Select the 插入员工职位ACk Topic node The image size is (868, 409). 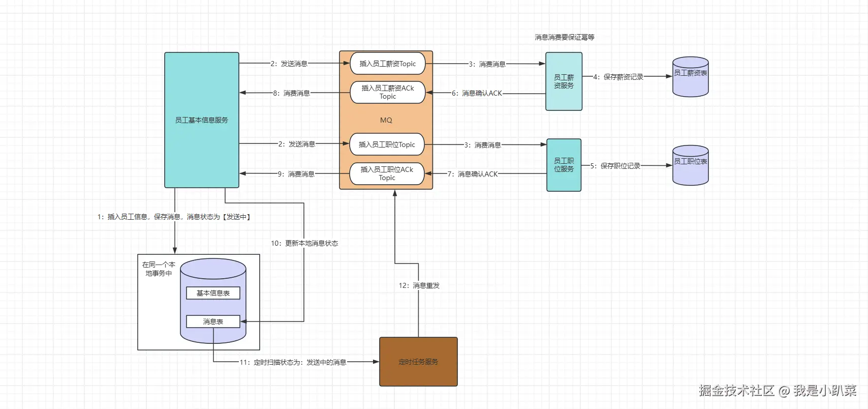tap(387, 173)
